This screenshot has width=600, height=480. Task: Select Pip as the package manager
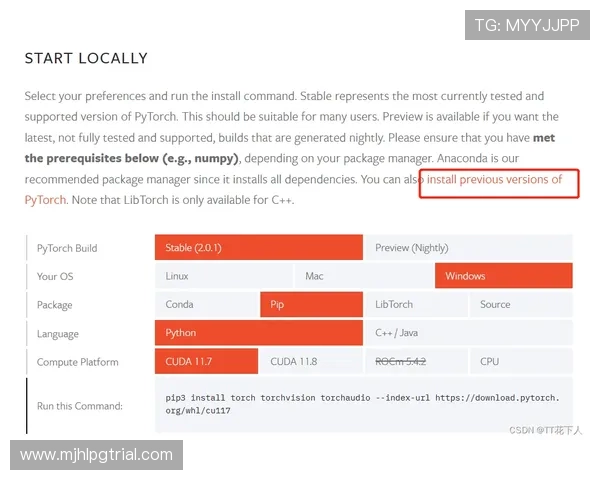[310, 305]
